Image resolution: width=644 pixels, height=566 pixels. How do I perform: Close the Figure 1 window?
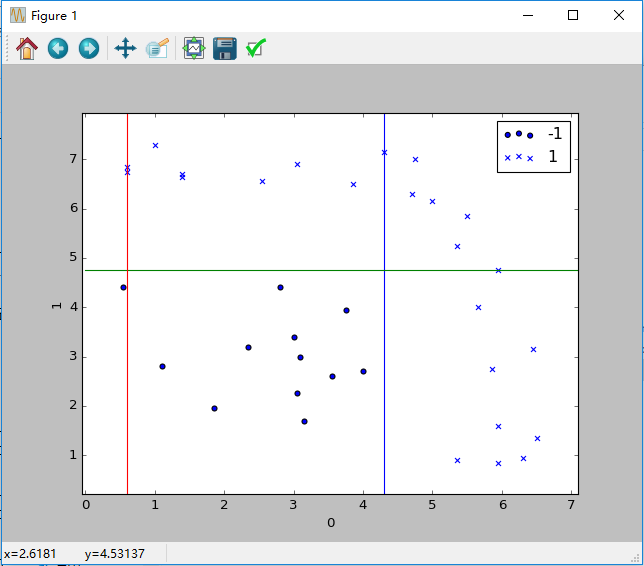(619, 16)
